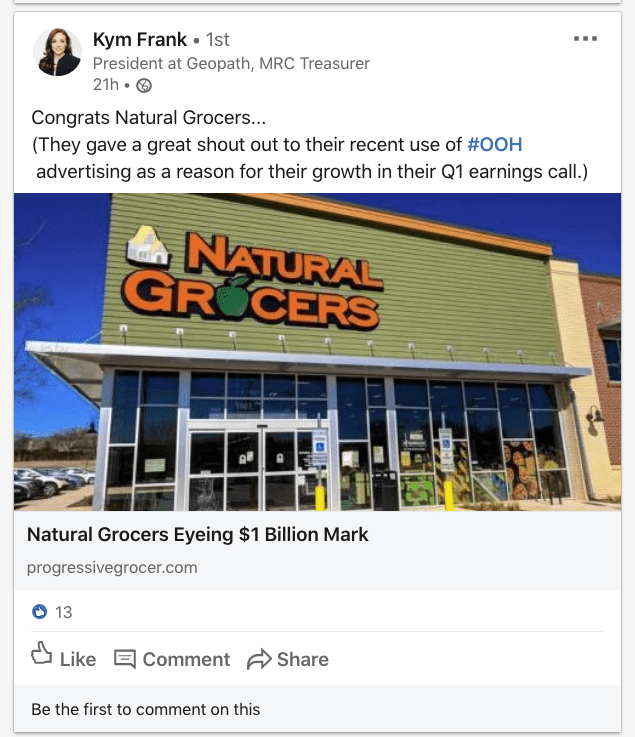This screenshot has height=737, width=635.
Task: Open the three-dot post options menu
Action: [x=585, y=39]
